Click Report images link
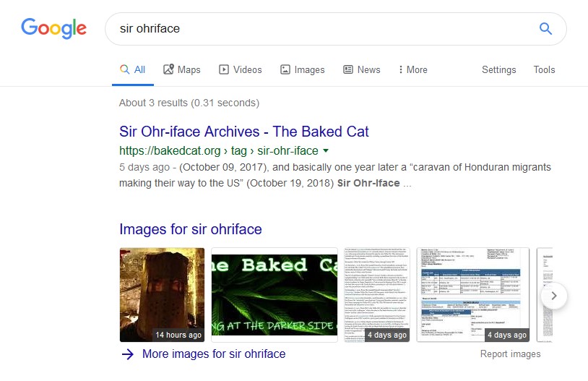The image size is (588, 381). (511, 354)
